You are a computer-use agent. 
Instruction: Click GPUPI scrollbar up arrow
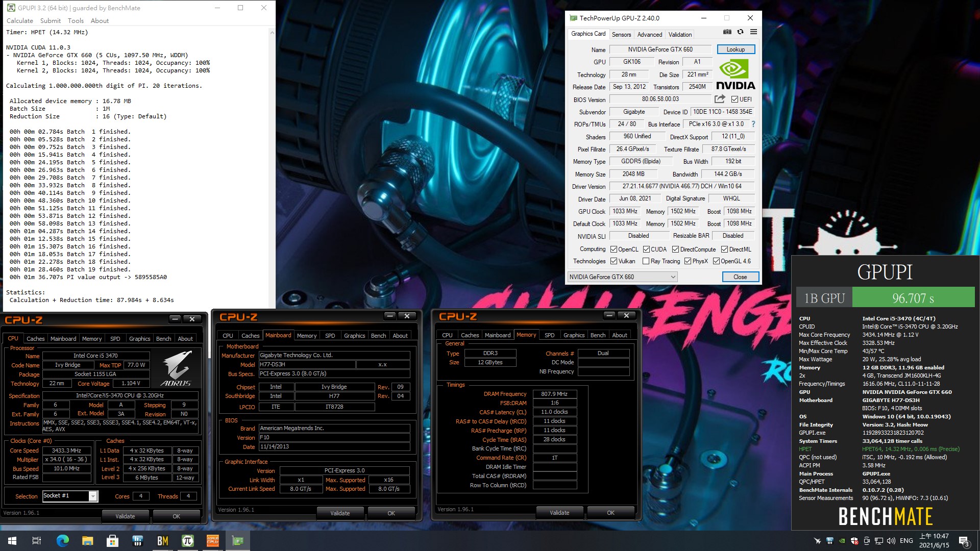(x=272, y=32)
